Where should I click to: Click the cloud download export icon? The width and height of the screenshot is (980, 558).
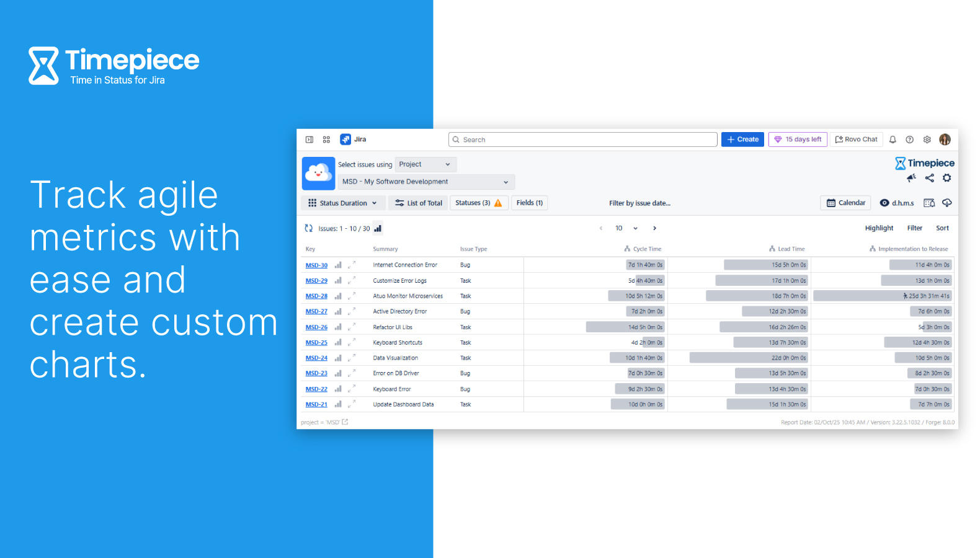coord(947,203)
